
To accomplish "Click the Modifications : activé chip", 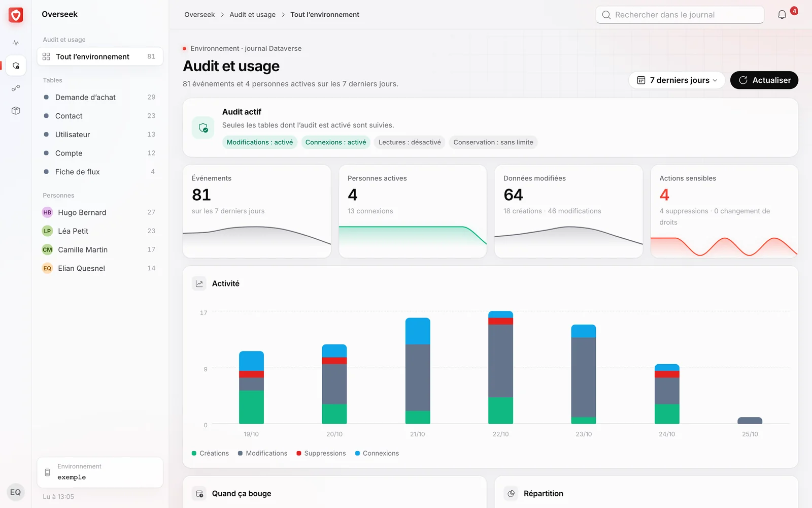I will [x=260, y=142].
